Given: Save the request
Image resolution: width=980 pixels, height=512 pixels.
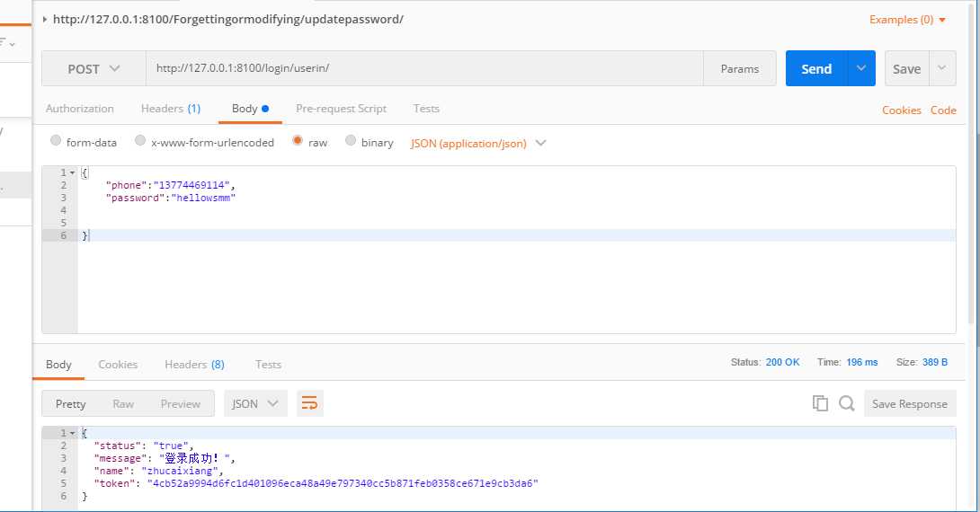Looking at the screenshot, I should (x=907, y=68).
